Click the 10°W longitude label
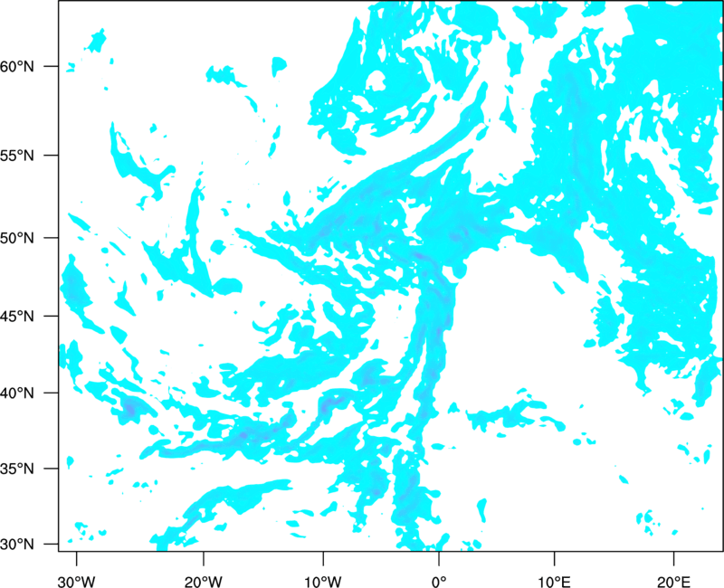The height and width of the screenshot is (588, 724). [323, 582]
